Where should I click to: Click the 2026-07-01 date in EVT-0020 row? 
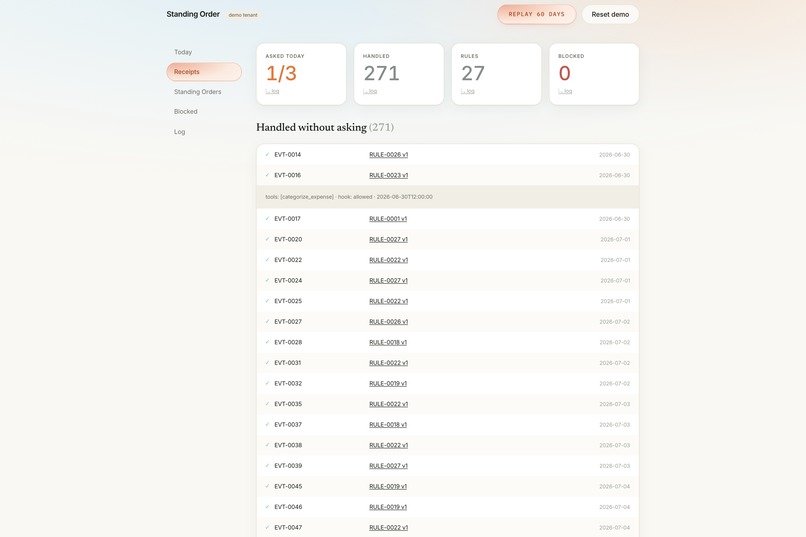pyautogui.click(x=615, y=239)
